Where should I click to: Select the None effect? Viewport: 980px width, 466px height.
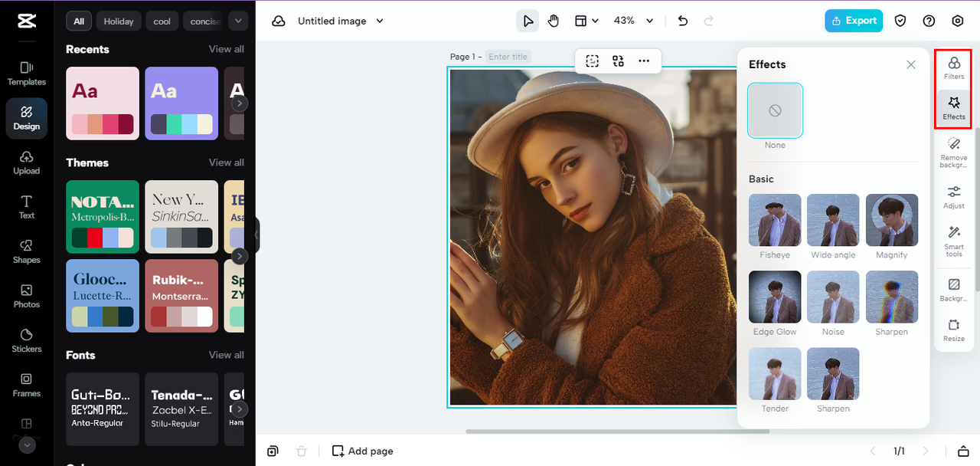775,110
